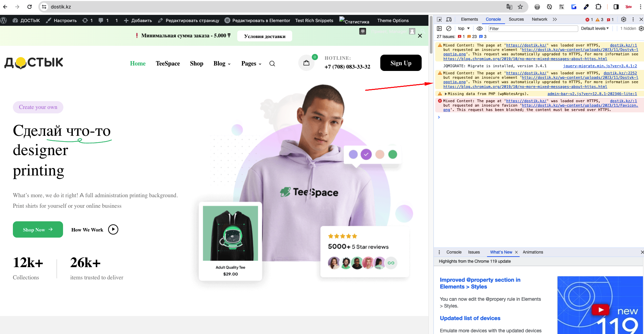Open the QR code extension icon

point(562,7)
